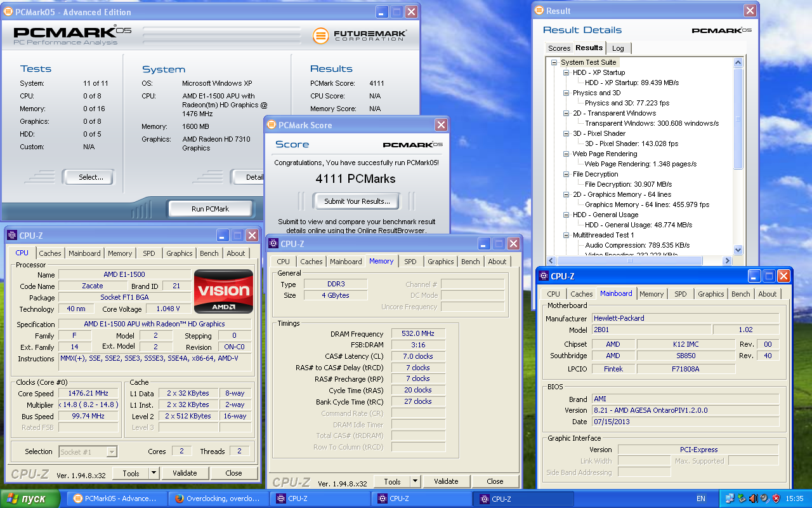812x508 pixels.
Task: Open the Tools dropdown arrow in Memory window
Action: pyautogui.click(x=416, y=481)
